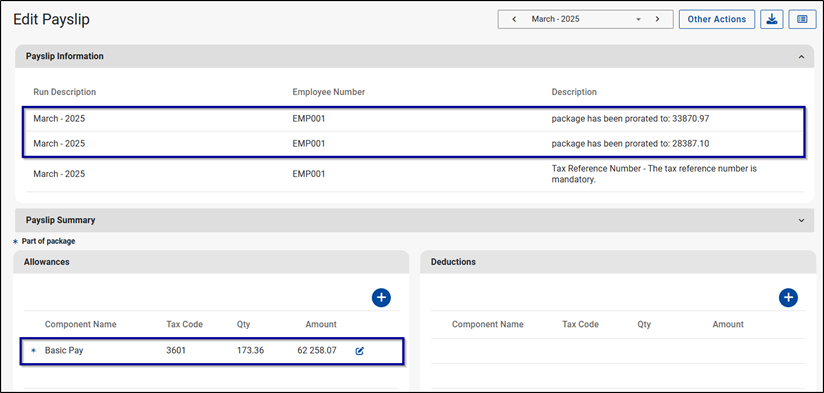Add a new allowance with the plus icon

tap(381, 297)
